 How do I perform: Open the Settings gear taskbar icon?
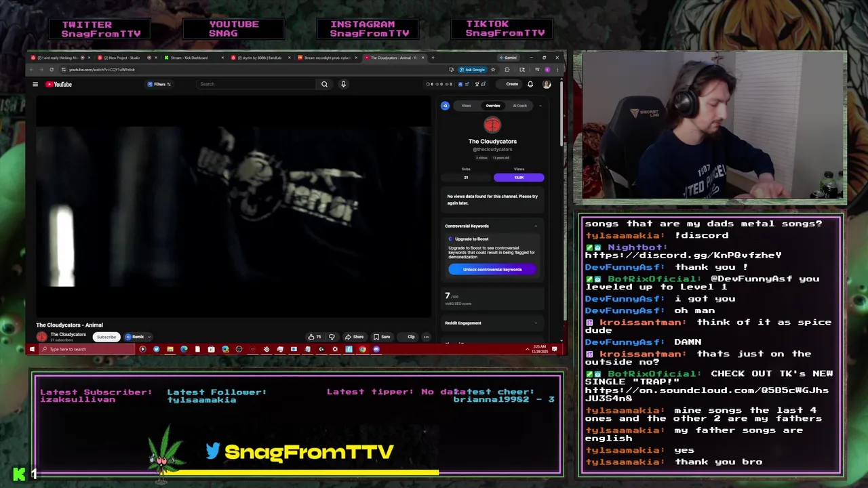[x=335, y=349]
